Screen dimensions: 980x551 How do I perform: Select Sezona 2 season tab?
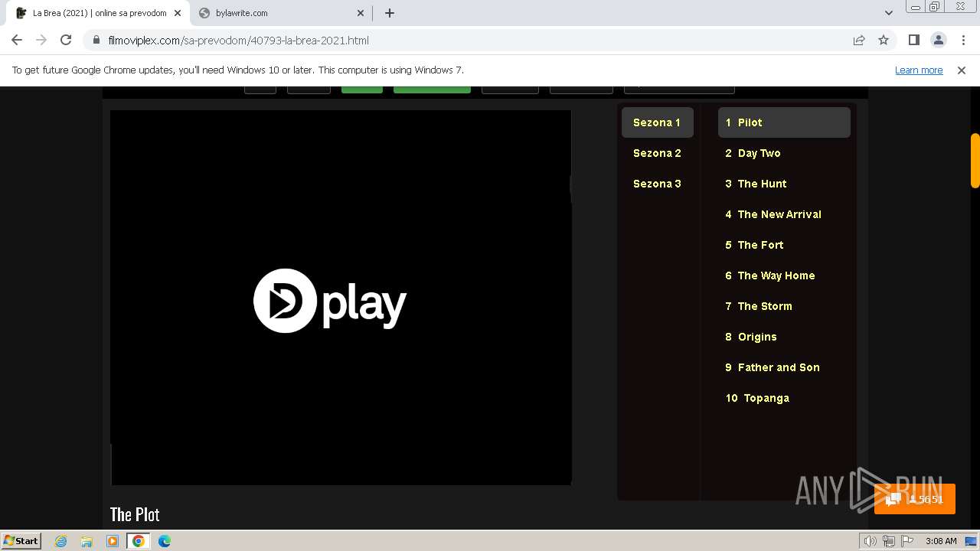pos(657,153)
